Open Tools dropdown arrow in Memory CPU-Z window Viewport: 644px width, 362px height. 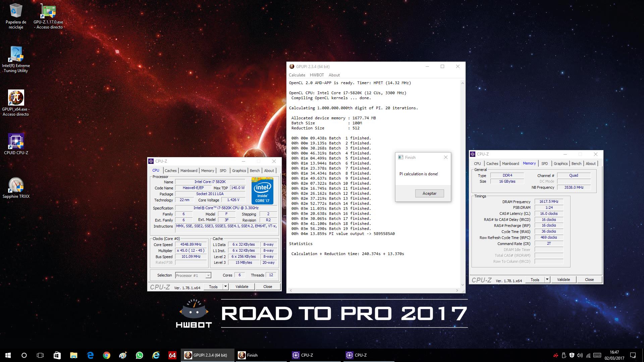547,280
